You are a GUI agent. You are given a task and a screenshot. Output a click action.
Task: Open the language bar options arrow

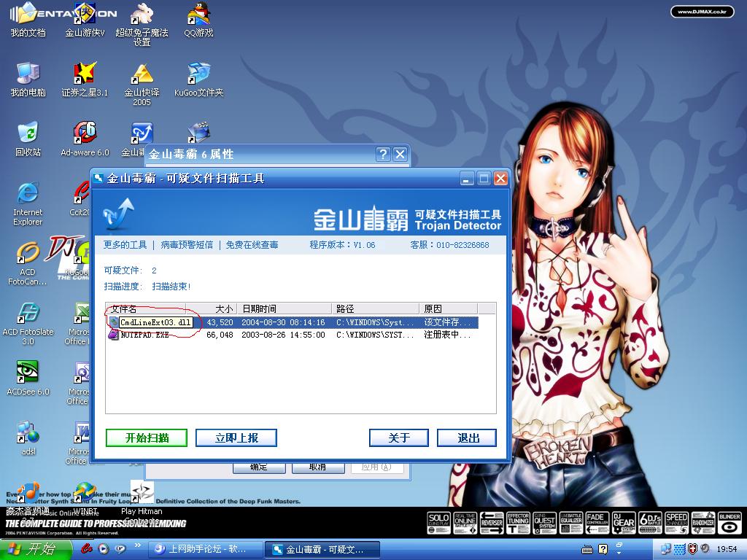[x=619, y=553]
